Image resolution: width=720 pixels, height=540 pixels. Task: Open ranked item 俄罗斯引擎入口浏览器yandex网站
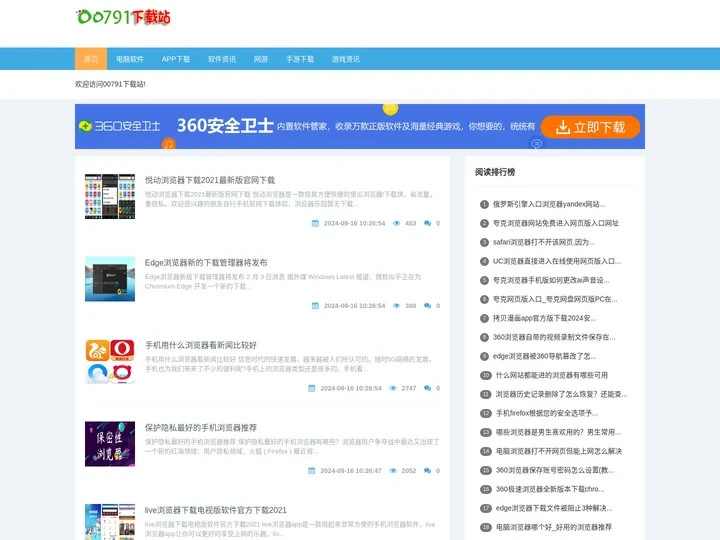coord(549,204)
